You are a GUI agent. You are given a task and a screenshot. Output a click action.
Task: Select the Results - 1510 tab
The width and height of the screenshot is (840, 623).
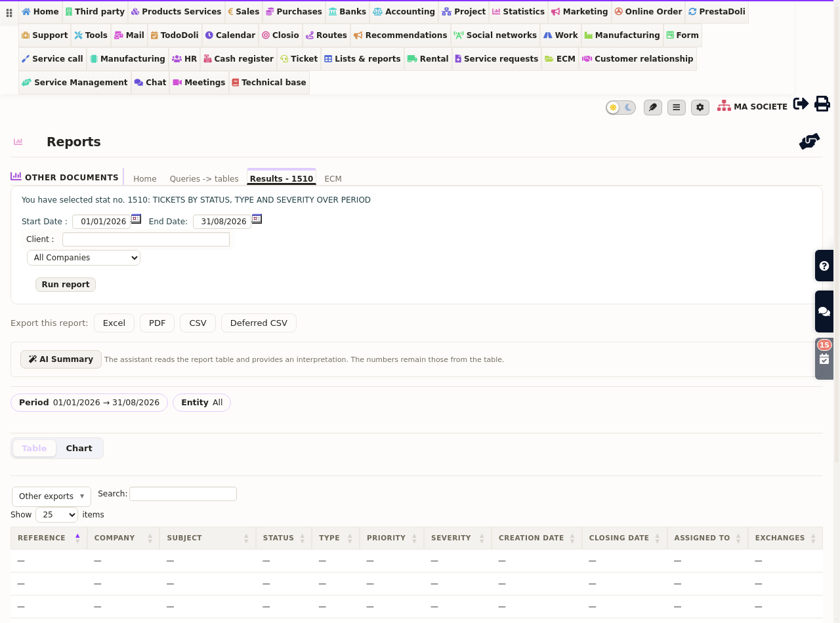click(x=282, y=178)
